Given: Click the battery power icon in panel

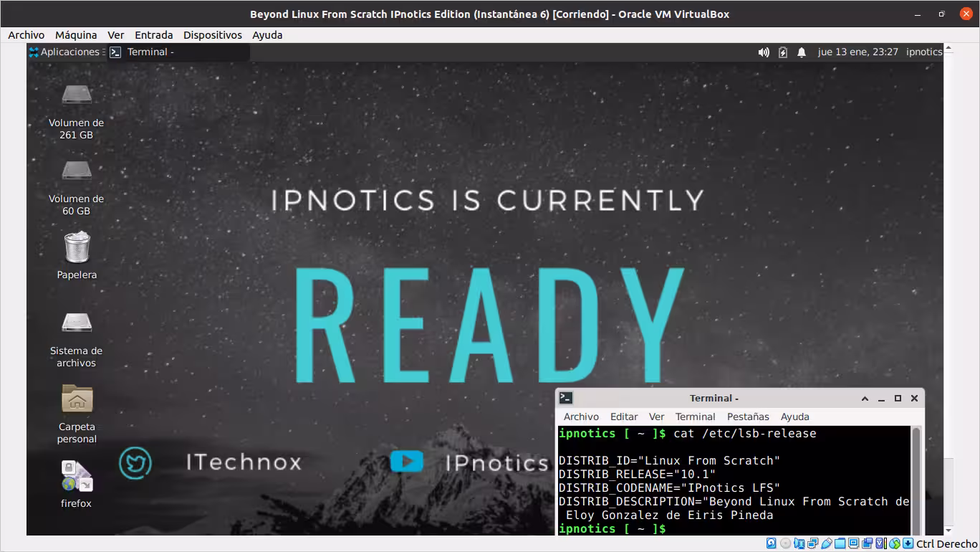Looking at the screenshot, I should (783, 52).
